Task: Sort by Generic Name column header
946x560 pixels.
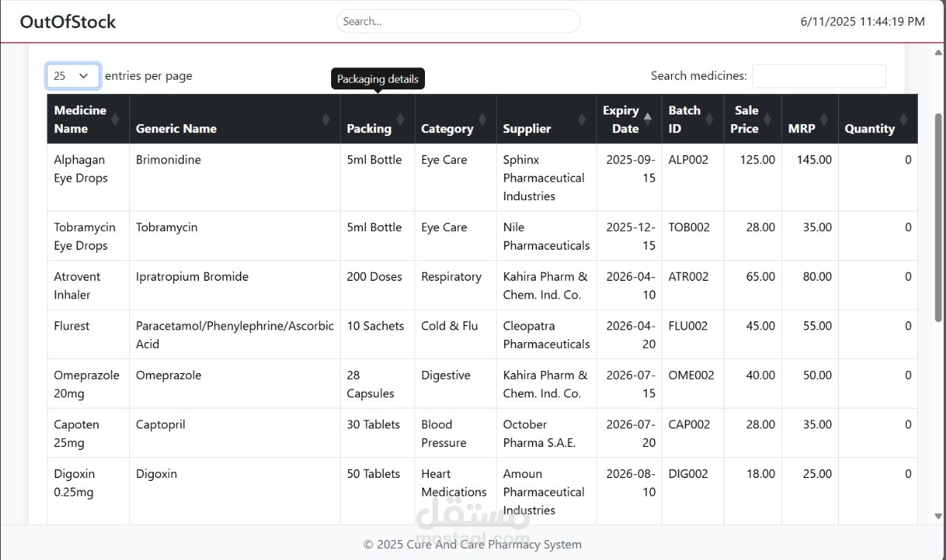Action: pos(234,119)
